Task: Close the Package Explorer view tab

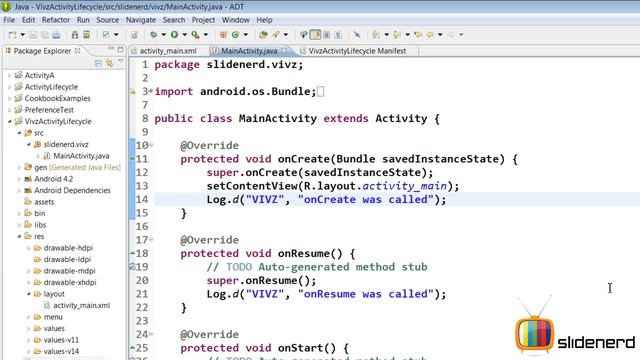Action: coord(78,51)
